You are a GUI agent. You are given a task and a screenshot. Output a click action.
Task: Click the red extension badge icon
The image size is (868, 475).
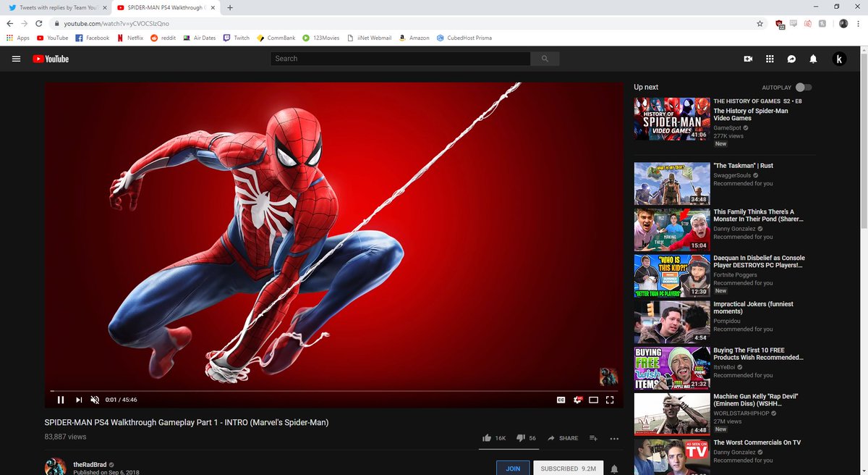780,24
